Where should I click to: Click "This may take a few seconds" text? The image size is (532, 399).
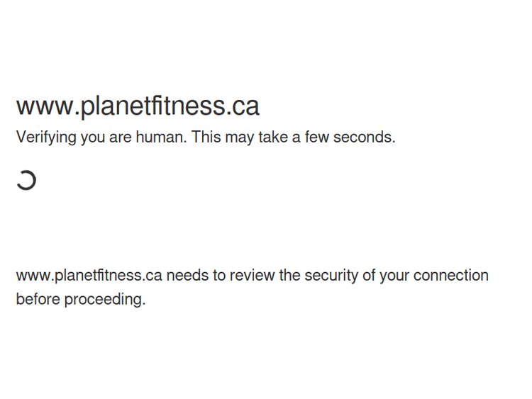point(293,137)
